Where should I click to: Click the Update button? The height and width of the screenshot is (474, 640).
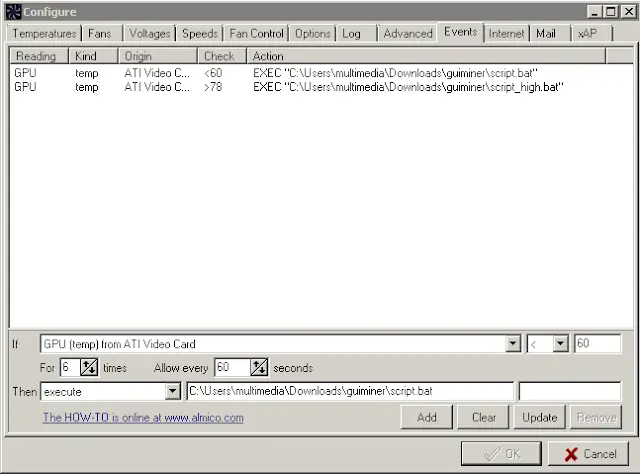540,417
